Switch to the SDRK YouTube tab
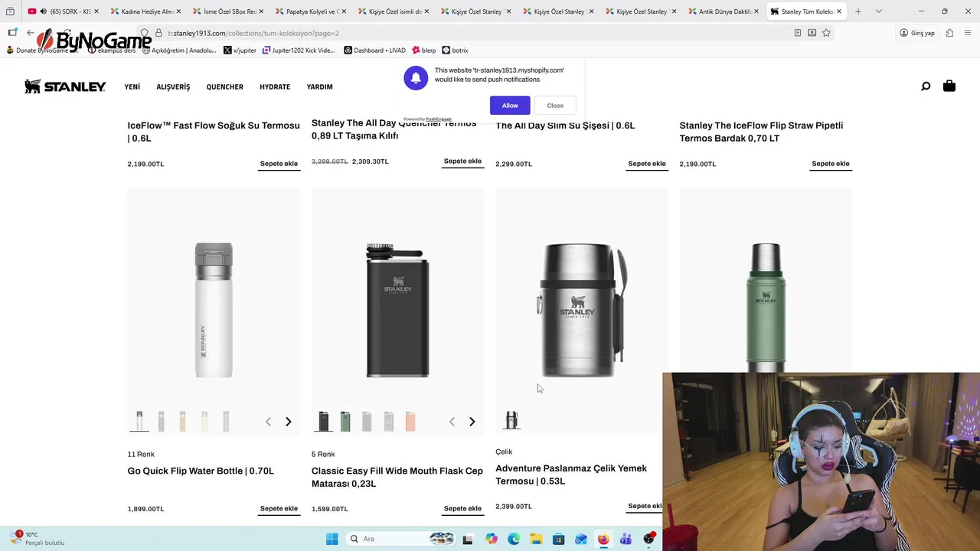The height and width of the screenshot is (551, 980). [64, 11]
